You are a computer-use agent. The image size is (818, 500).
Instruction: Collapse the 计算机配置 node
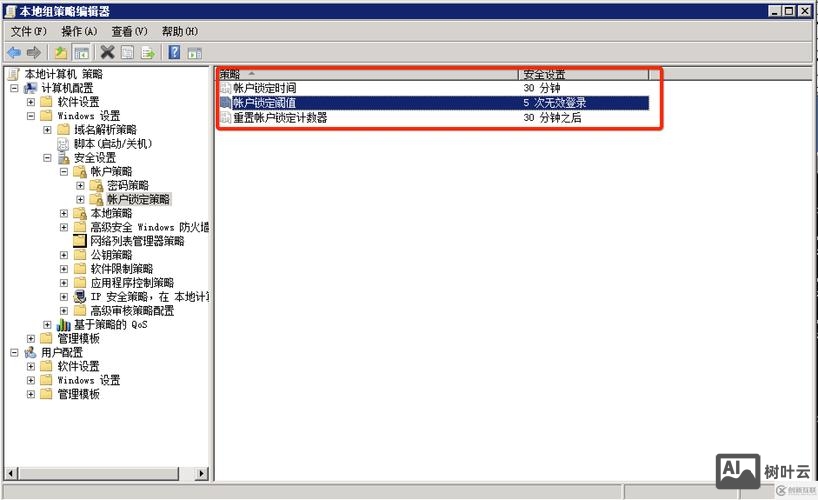(15, 88)
